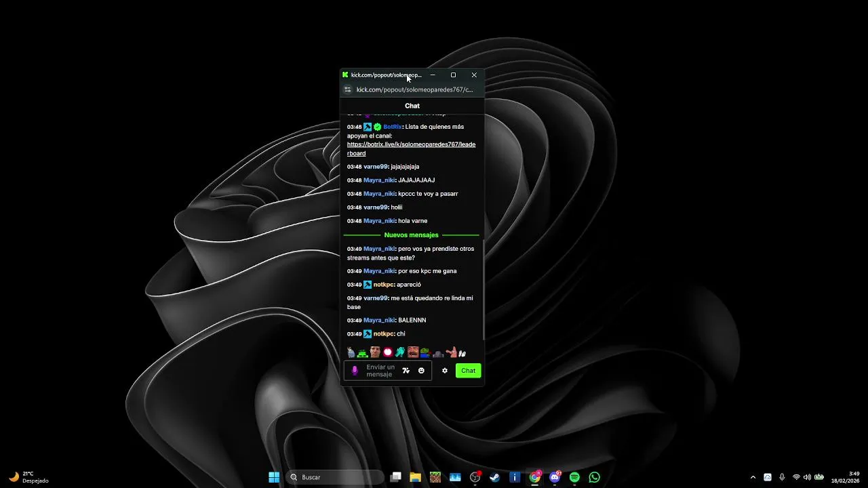The height and width of the screenshot is (488, 868).
Task: Open the botrix.live leaderboard link
Action: pos(411,148)
